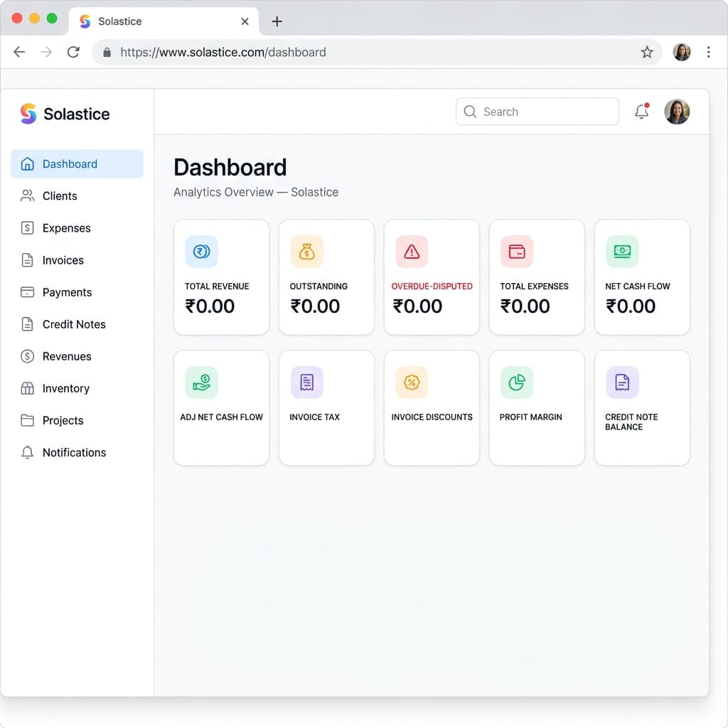Open the notification bell in the header
Viewport: 728px width, 728px height.
tap(642, 112)
